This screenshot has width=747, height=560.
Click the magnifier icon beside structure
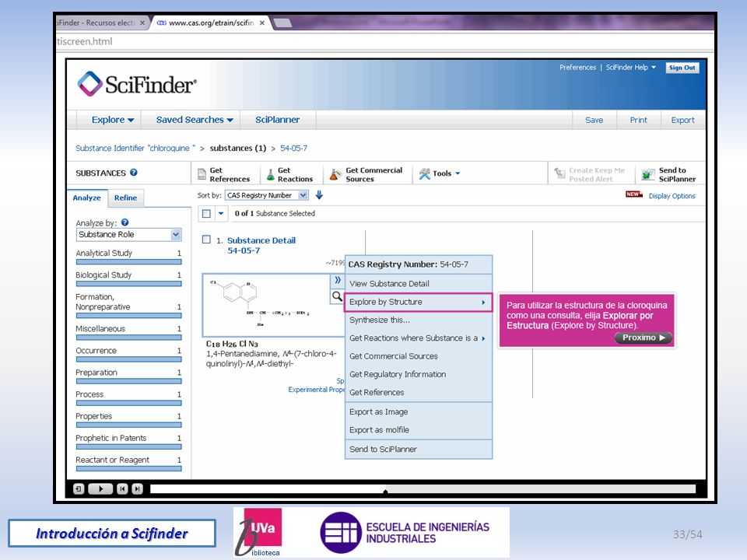pos(337,296)
